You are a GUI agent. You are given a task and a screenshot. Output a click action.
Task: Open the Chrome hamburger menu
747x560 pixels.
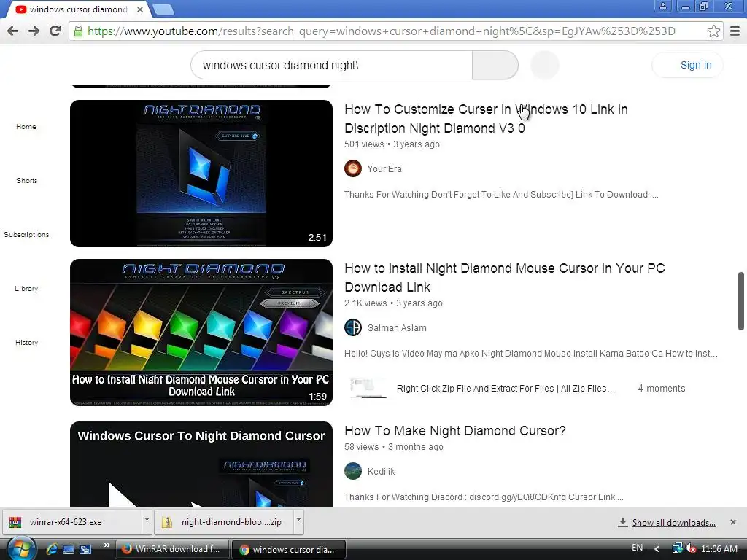tap(735, 31)
